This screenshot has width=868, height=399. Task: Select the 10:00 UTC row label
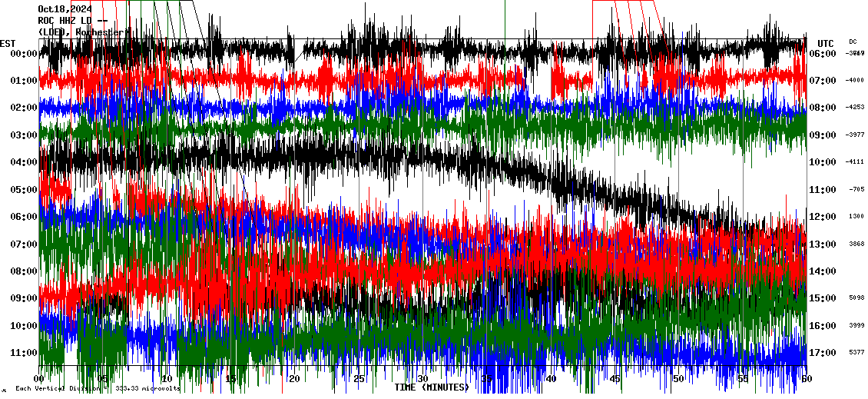click(823, 162)
